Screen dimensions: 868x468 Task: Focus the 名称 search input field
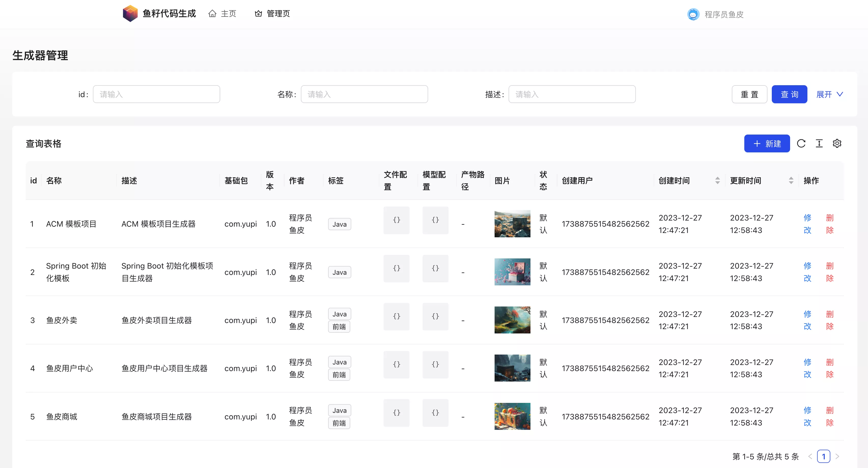click(x=364, y=94)
